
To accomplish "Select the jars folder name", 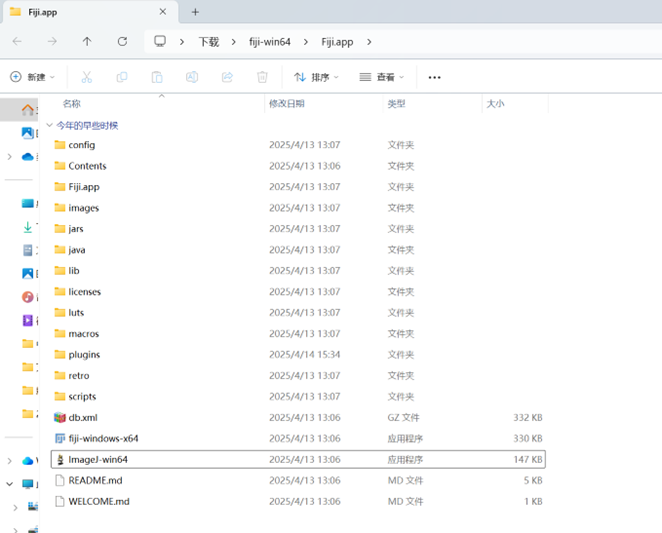I will 76,229.
